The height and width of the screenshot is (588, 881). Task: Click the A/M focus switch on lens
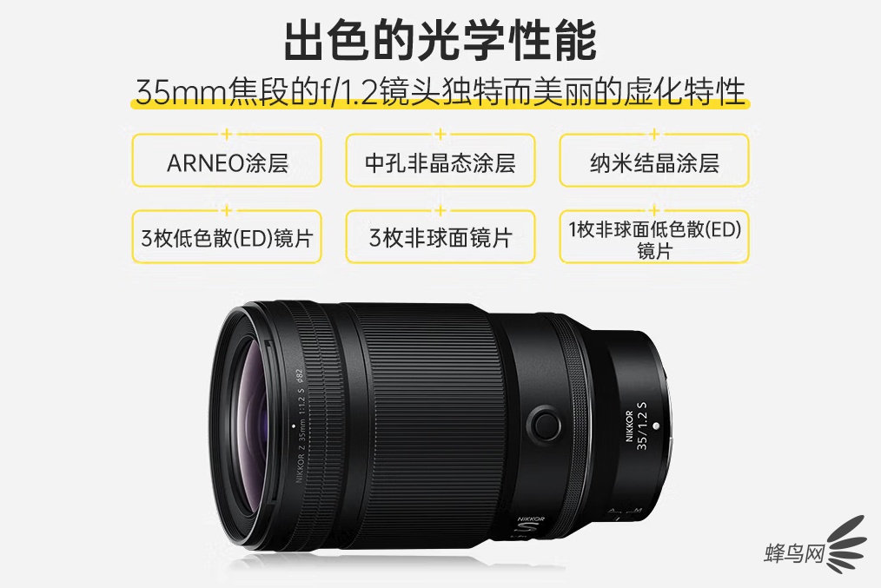(x=625, y=512)
